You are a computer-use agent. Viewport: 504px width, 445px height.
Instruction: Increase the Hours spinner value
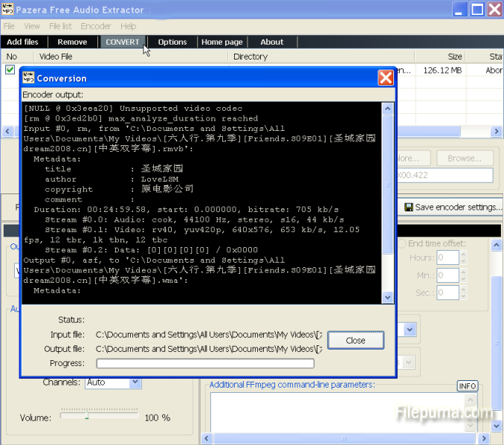pos(463,254)
